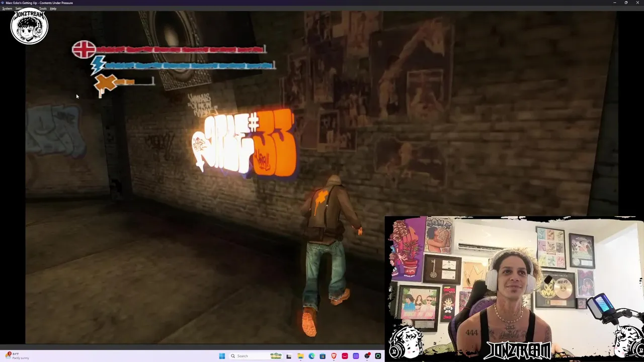The width and height of the screenshot is (644, 362).
Task: Open the Help menu
Action: 53,9
